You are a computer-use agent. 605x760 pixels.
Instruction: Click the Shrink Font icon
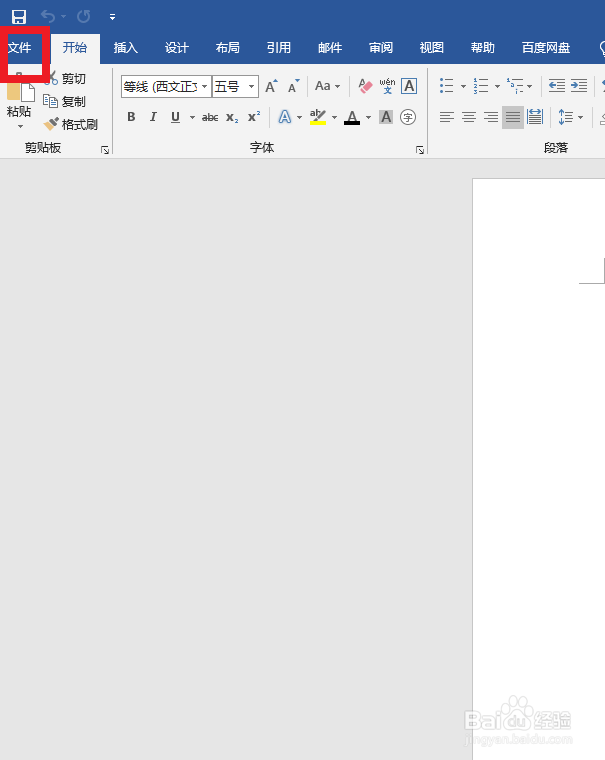tap(294, 86)
